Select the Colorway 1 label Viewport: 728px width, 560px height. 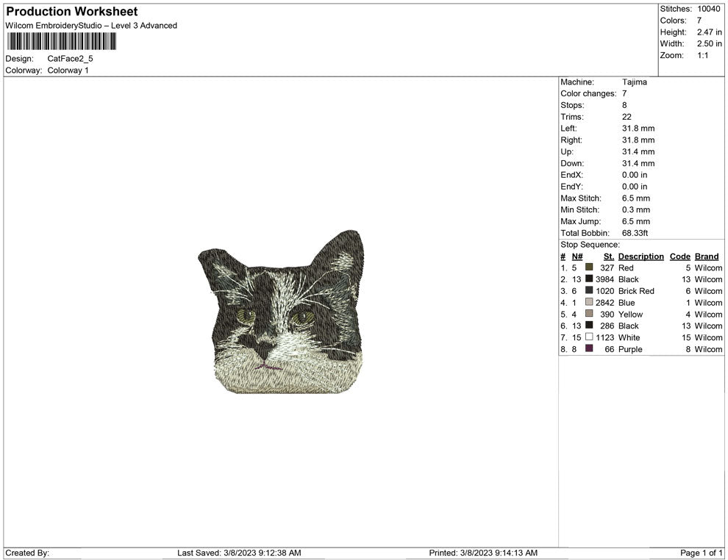[68, 71]
